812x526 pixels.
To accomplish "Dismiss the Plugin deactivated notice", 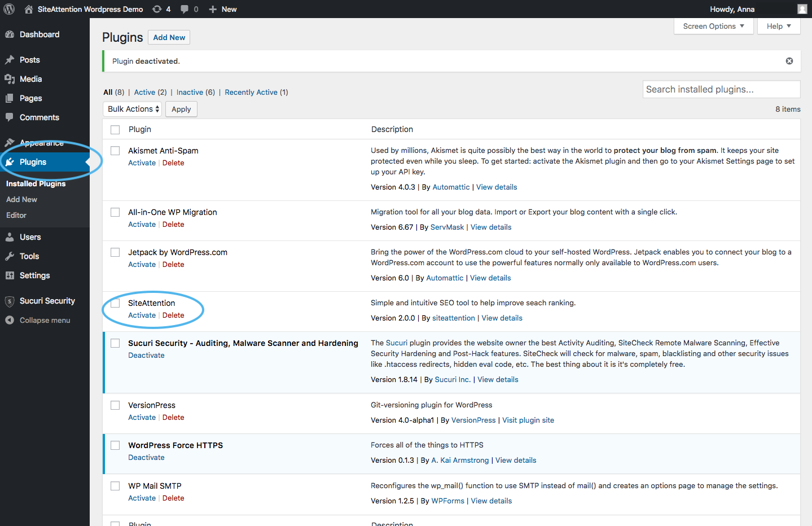I will click(789, 61).
